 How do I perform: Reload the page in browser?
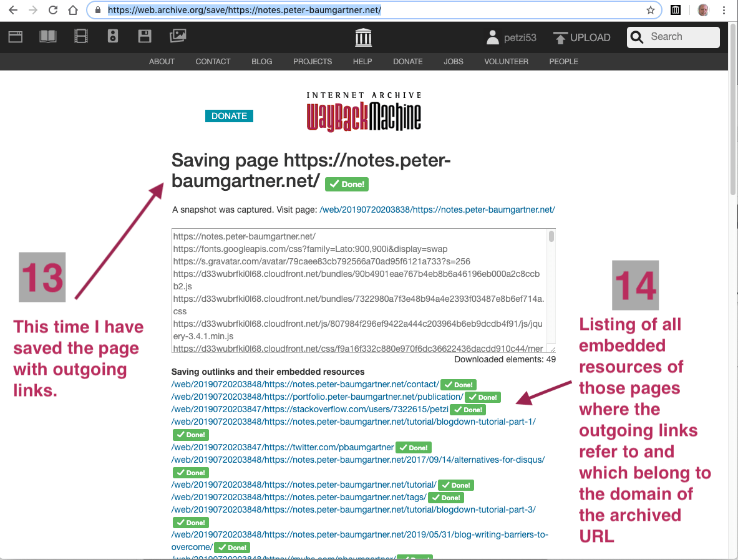pos(53,10)
